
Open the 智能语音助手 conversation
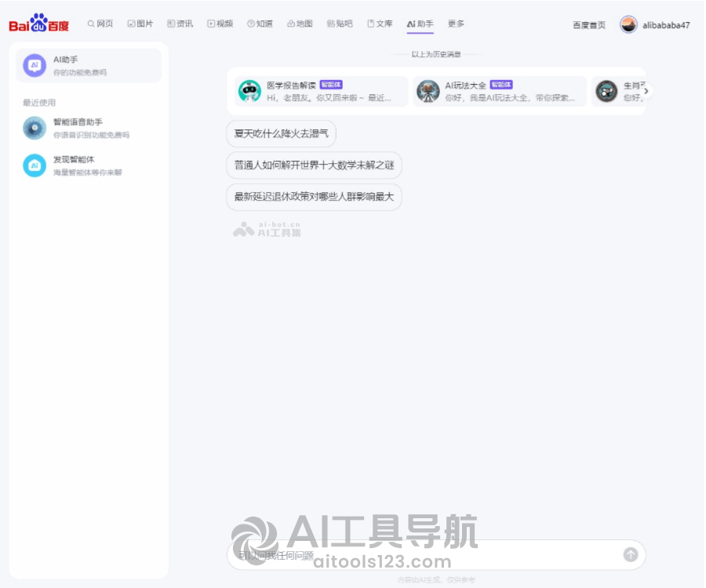point(88,128)
